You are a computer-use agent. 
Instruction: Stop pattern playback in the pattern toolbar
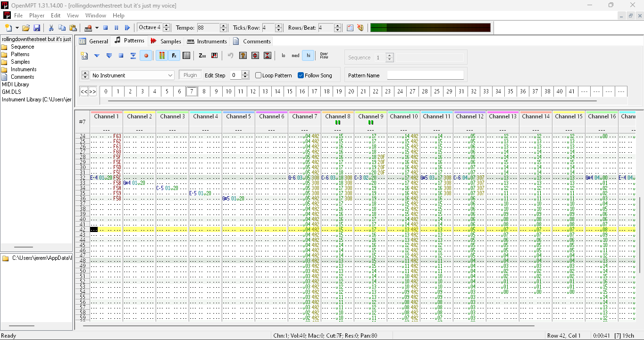point(121,56)
